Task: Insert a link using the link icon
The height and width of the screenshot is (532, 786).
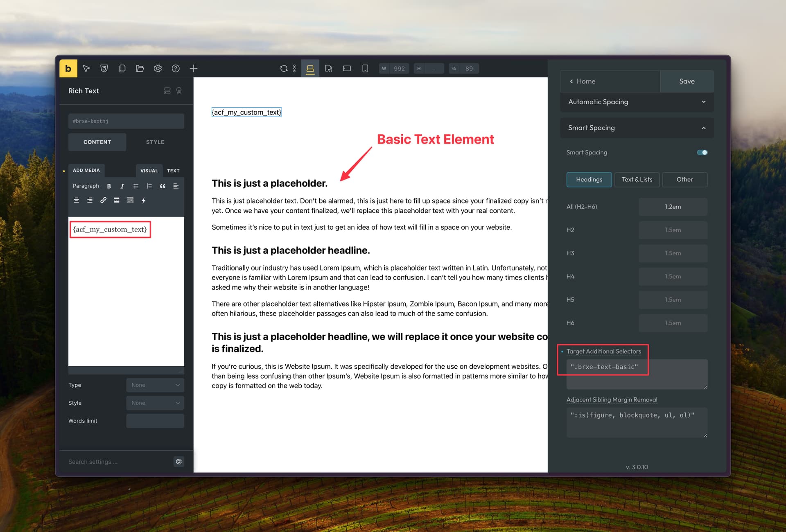Action: (x=103, y=200)
